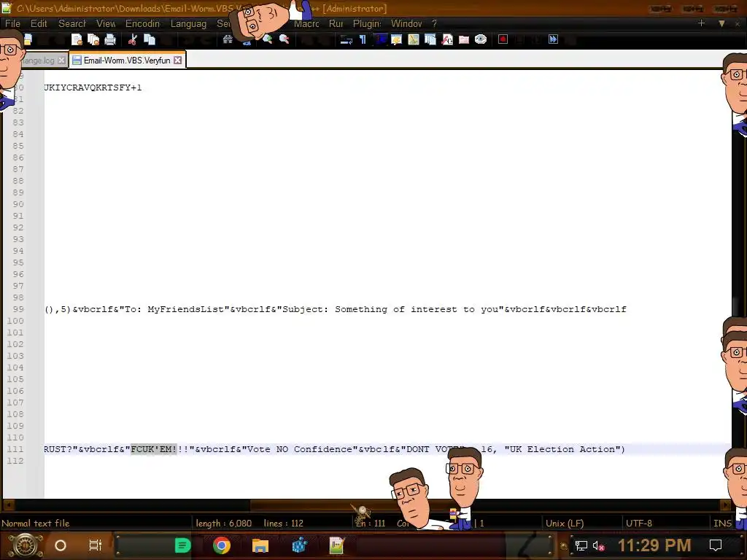Click the "Vote NO Confidence" string

point(300,449)
